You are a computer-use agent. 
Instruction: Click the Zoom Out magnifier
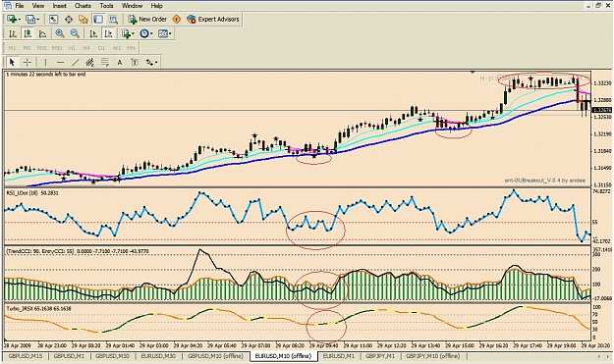coord(75,33)
